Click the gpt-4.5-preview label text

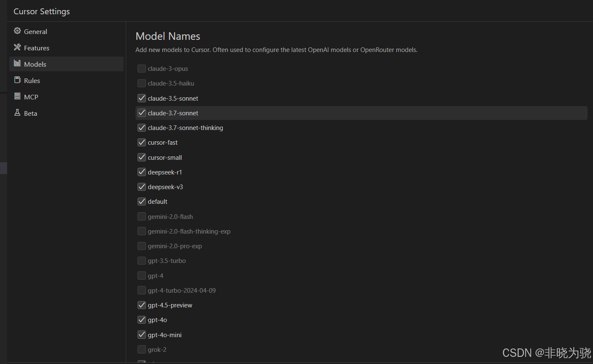point(170,305)
